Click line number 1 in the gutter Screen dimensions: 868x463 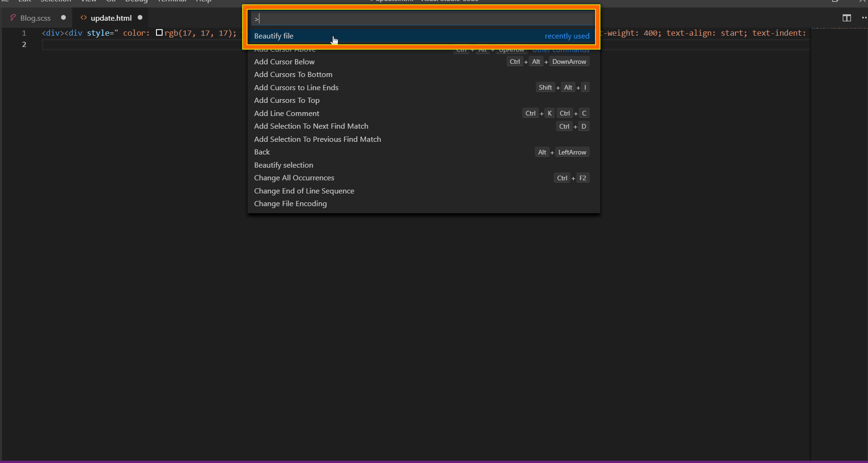(x=24, y=33)
